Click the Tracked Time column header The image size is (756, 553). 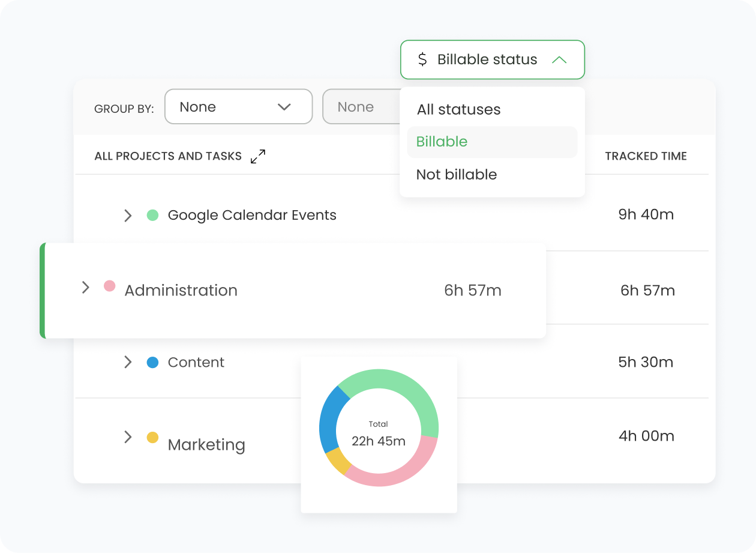tap(646, 156)
